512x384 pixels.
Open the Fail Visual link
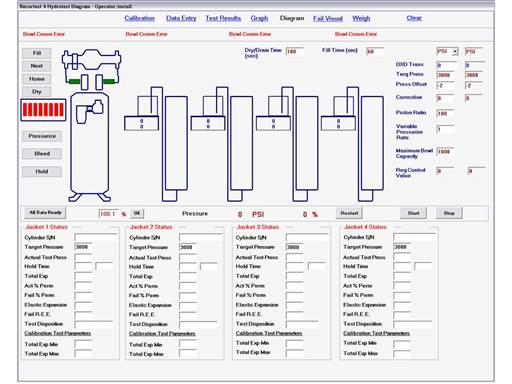coord(328,19)
